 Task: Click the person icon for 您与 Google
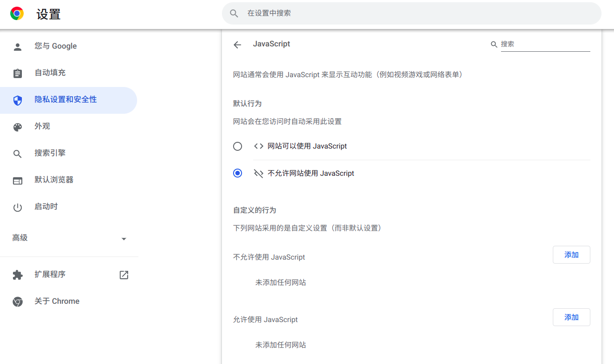tap(17, 47)
